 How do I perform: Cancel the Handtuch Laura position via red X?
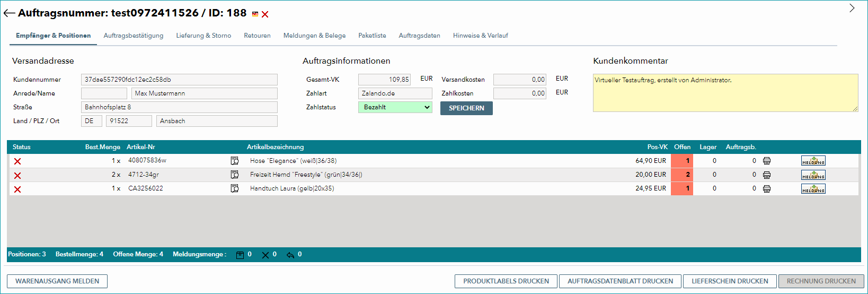[x=17, y=189]
